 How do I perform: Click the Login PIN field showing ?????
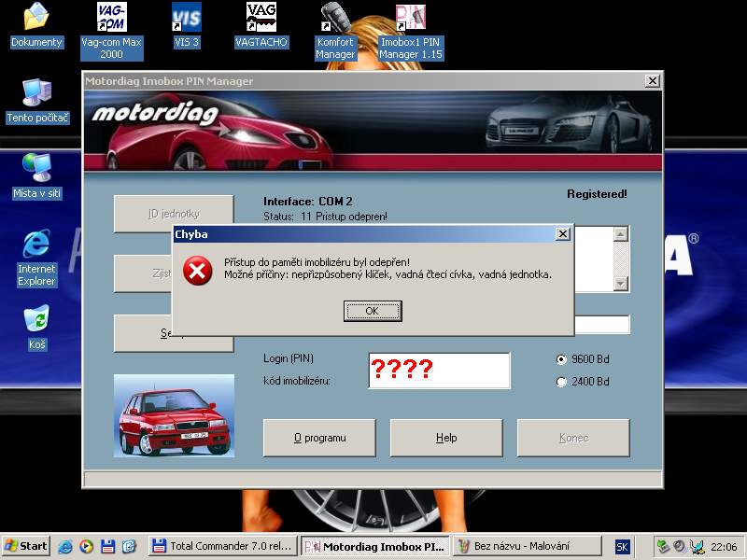439,371
